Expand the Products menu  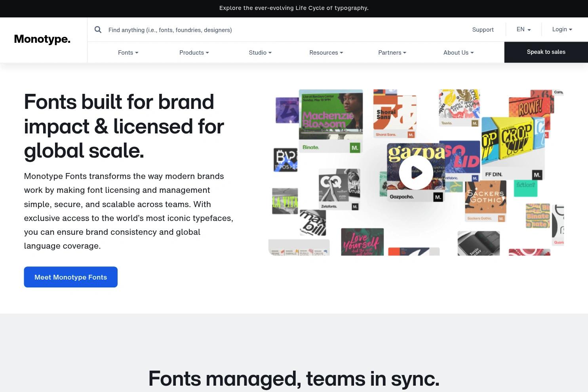(194, 52)
